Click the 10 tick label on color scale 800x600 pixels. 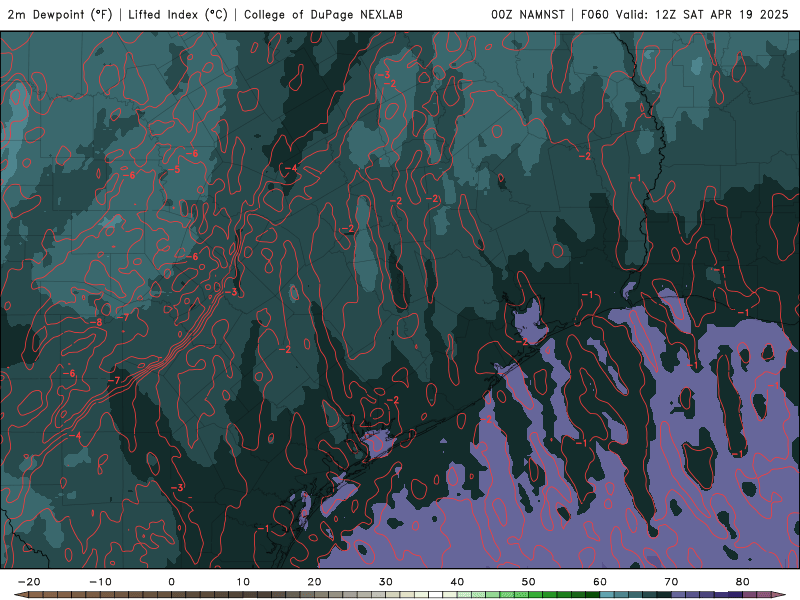pos(243,582)
